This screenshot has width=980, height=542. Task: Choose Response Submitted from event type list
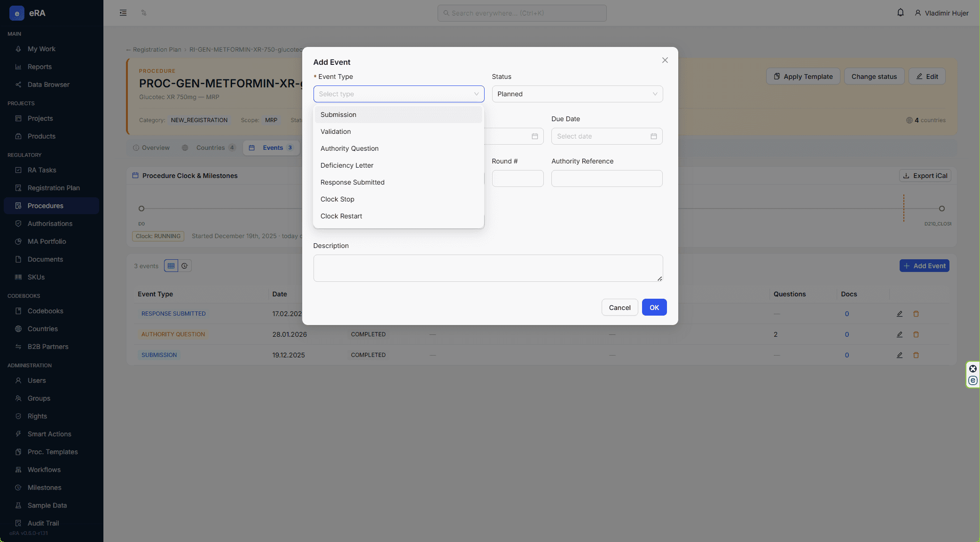click(x=399, y=182)
